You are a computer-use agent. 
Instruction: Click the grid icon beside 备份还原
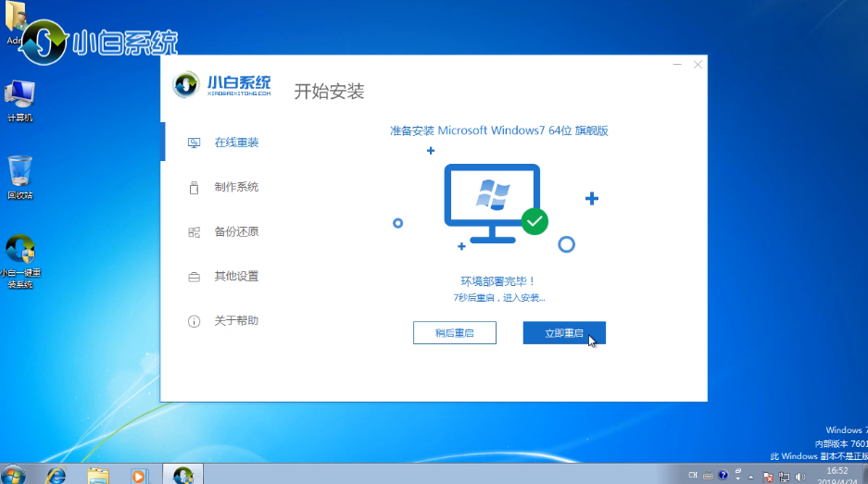194,232
